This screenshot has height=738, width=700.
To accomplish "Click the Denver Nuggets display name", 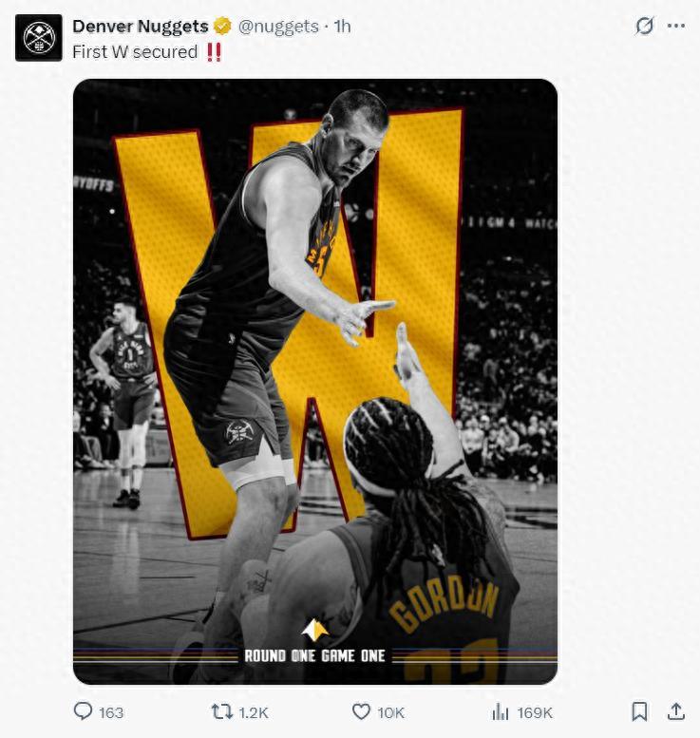I will tap(141, 27).
